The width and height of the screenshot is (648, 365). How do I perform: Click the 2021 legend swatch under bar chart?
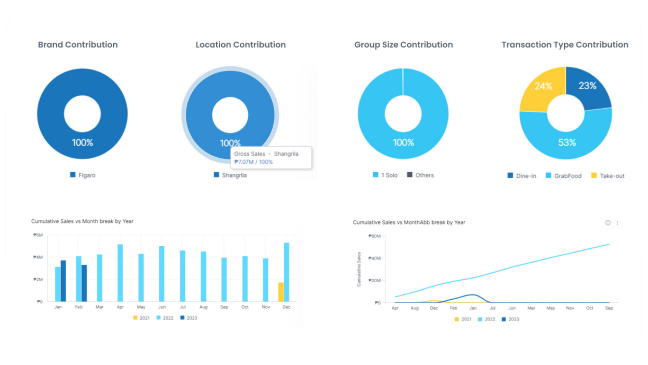pyautogui.click(x=135, y=318)
